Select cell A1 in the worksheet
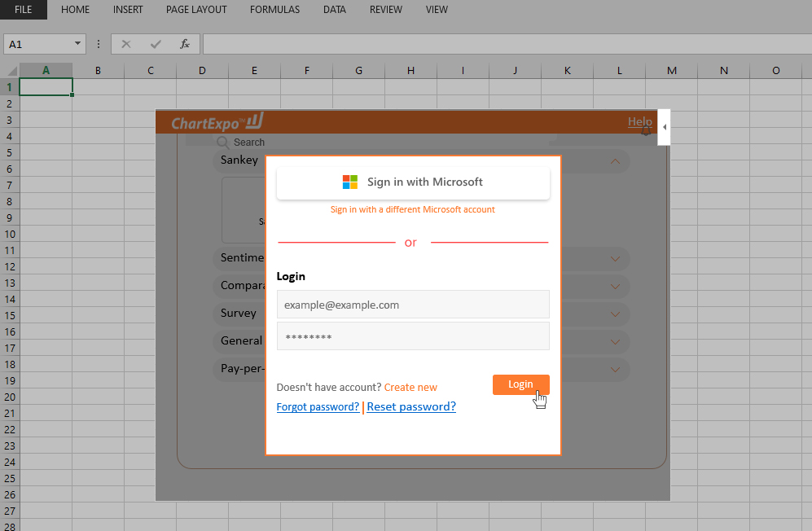Viewport: 812px width, 531px height. [46, 87]
